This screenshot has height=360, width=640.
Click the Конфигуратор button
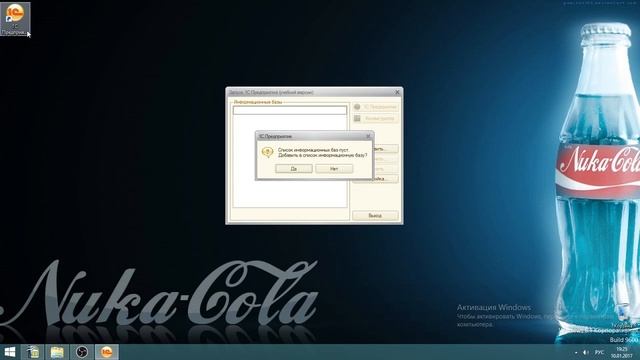(x=376, y=118)
